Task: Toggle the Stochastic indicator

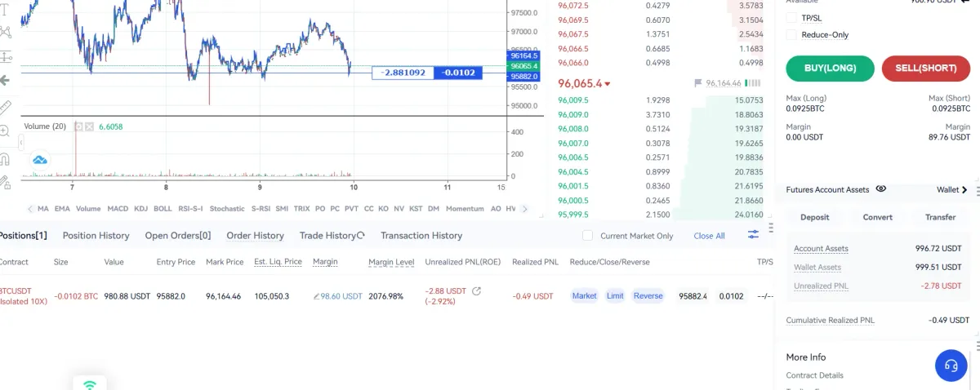Action: click(227, 208)
